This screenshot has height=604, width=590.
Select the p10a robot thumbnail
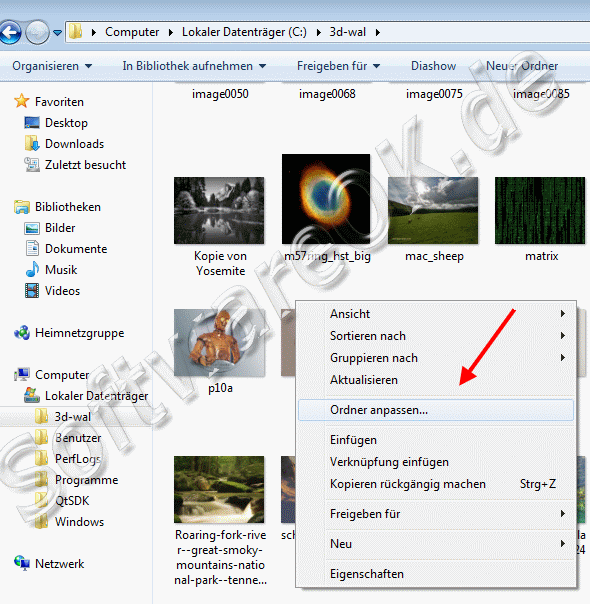pyautogui.click(x=220, y=342)
